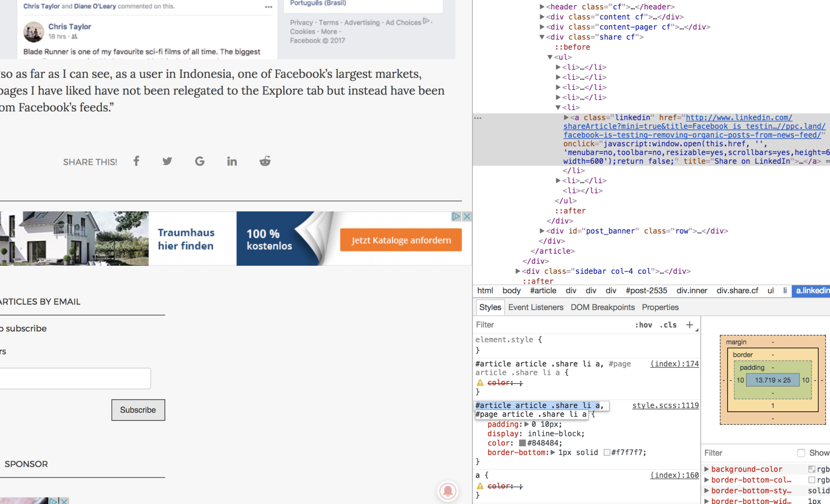Click the red notification bell icon
This screenshot has height=504, width=830.
(x=448, y=491)
